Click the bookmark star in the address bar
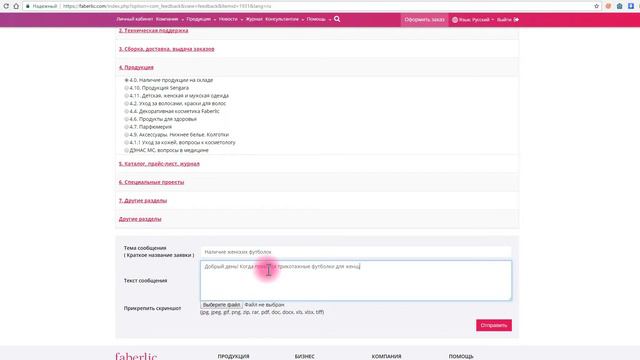The image size is (640, 360). pyautogui.click(x=596, y=6)
